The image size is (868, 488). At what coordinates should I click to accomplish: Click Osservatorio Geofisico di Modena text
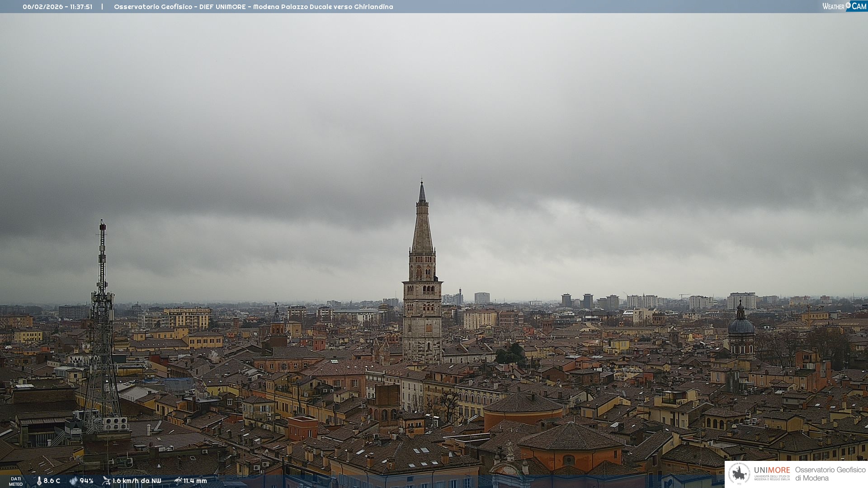(x=830, y=474)
